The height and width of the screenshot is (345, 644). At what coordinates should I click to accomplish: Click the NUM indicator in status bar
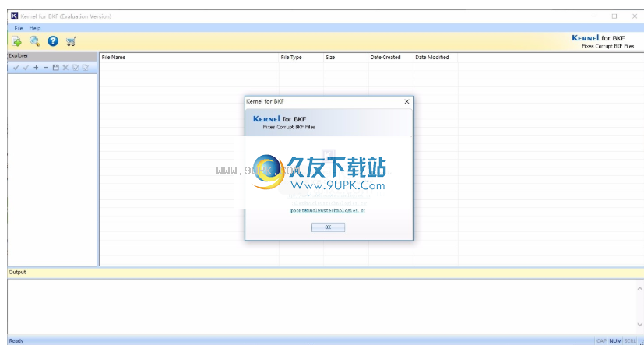pos(615,341)
